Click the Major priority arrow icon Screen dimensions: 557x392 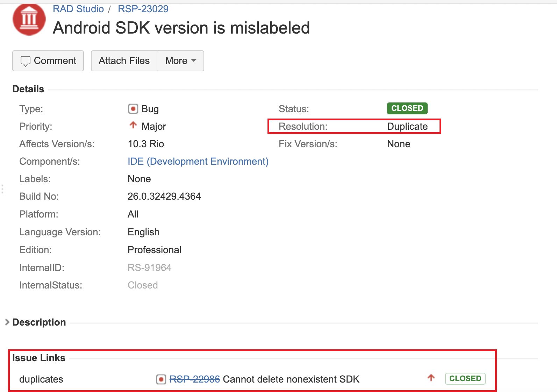click(133, 125)
